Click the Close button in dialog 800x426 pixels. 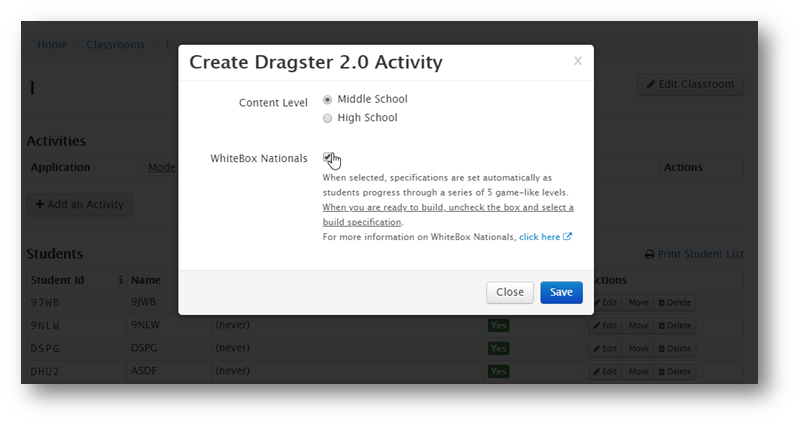coord(510,292)
